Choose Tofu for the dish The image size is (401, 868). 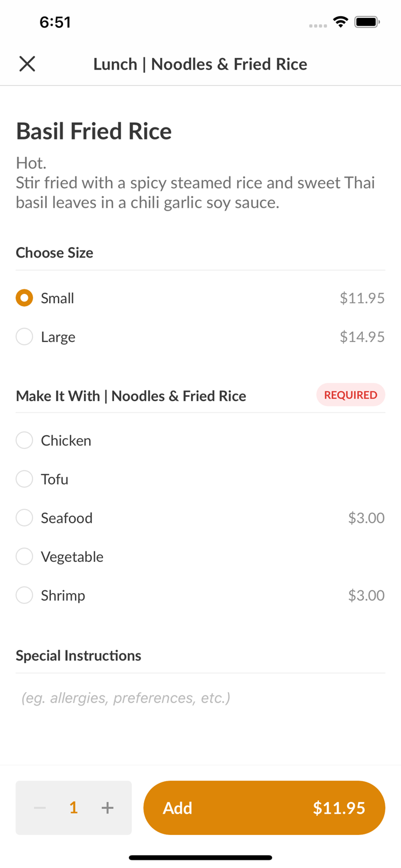tap(24, 479)
